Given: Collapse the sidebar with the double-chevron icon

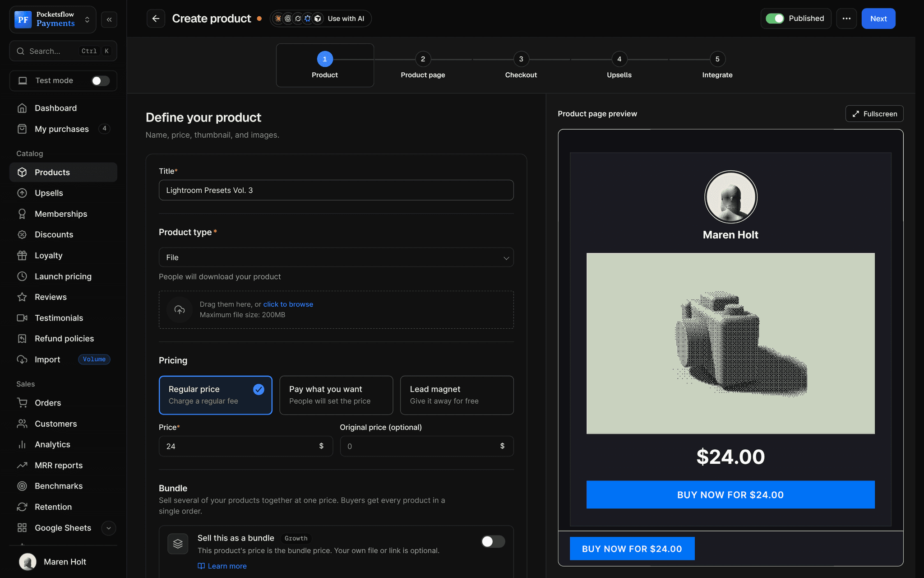Looking at the screenshot, I should 109,19.
